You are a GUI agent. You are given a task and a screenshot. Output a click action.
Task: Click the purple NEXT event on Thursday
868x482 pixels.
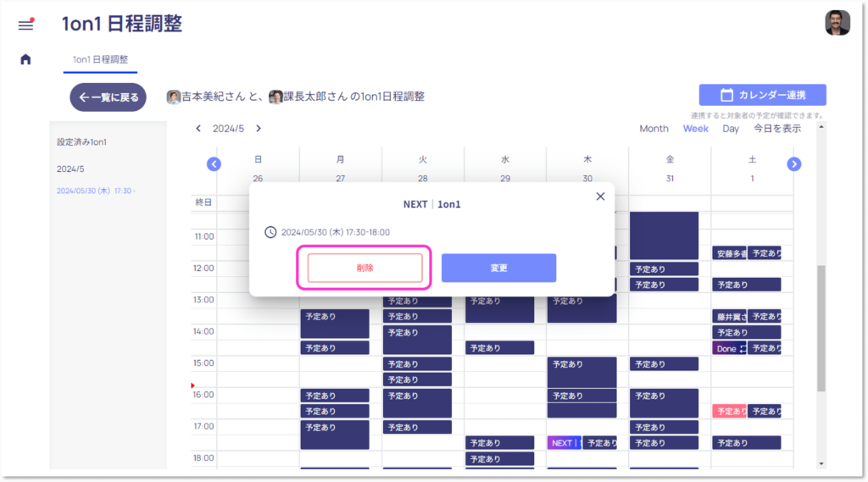(564, 443)
